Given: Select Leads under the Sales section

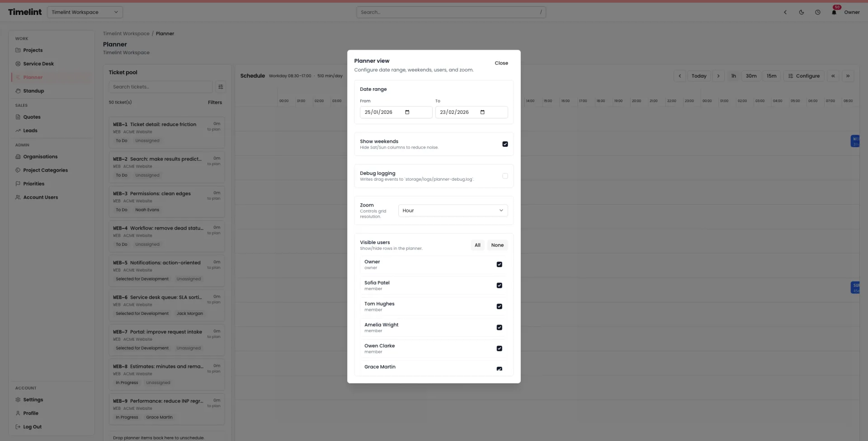Looking at the screenshot, I should pos(30,130).
